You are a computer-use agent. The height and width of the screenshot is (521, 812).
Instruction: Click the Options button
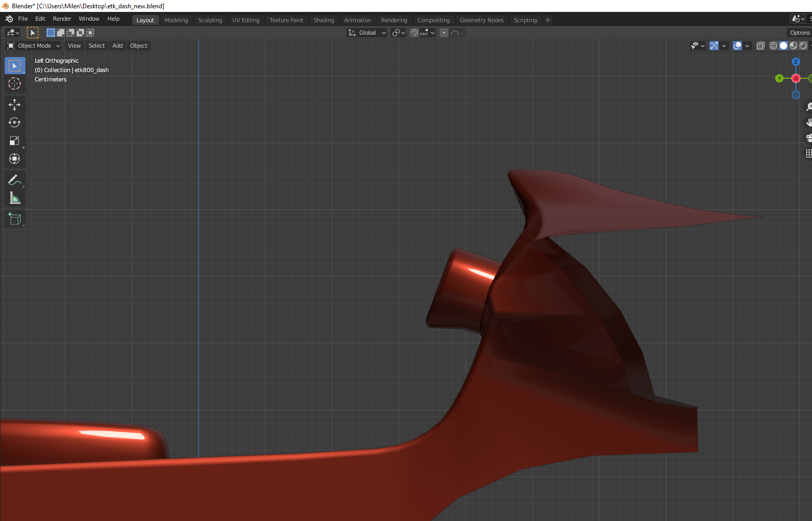pyautogui.click(x=799, y=33)
